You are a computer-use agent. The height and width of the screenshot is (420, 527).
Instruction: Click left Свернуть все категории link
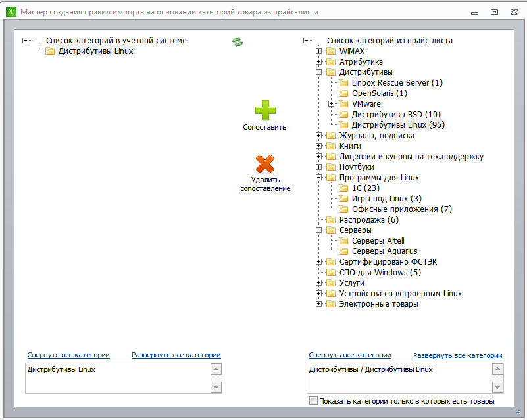click(x=68, y=355)
